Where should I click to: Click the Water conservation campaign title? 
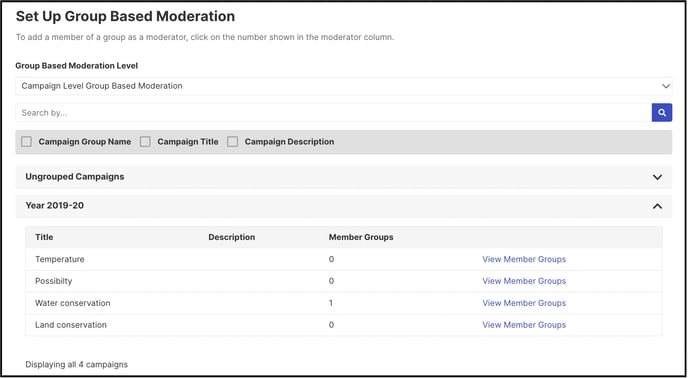point(73,303)
